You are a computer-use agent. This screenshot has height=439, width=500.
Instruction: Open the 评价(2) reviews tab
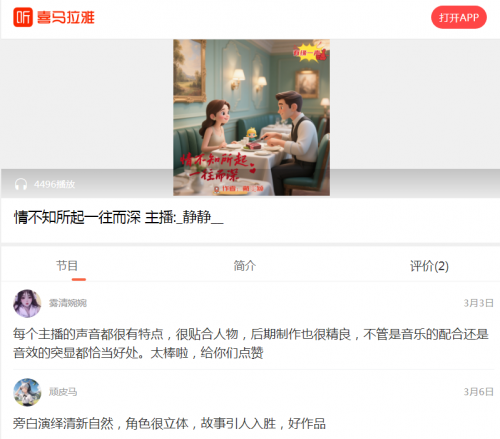[429, 266]
